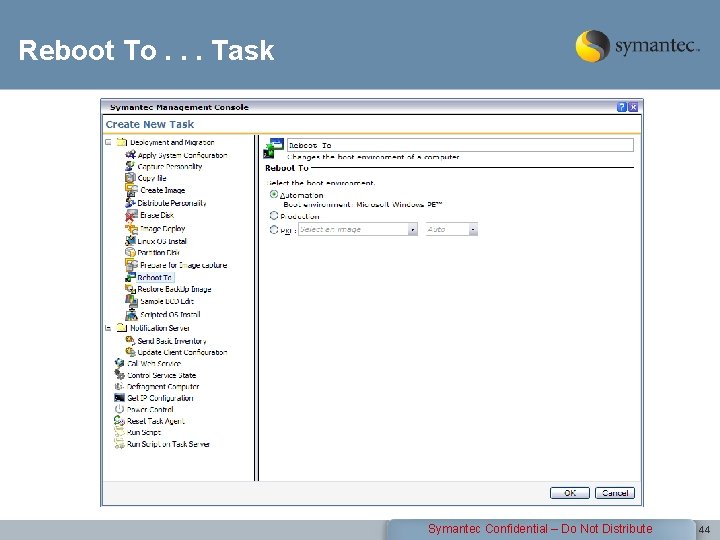Select the Restore Backup Image text entry
This screenshot has width=720, height=540.
pos(174,289)
